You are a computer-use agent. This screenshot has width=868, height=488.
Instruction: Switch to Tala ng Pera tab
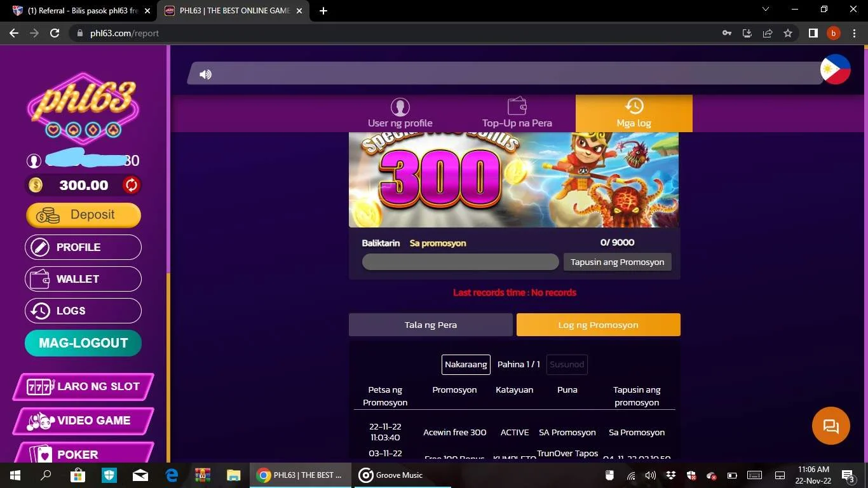click(431, 325)
